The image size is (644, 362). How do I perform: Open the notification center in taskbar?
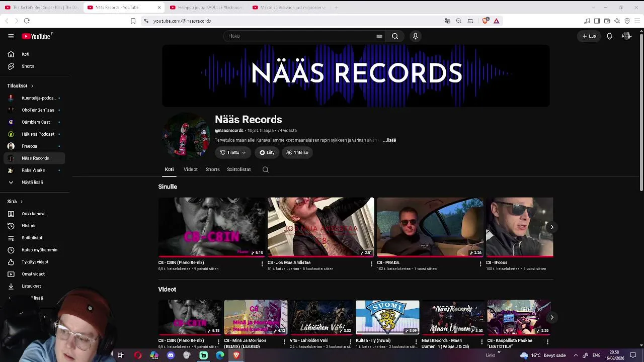(x=633, y=355)
